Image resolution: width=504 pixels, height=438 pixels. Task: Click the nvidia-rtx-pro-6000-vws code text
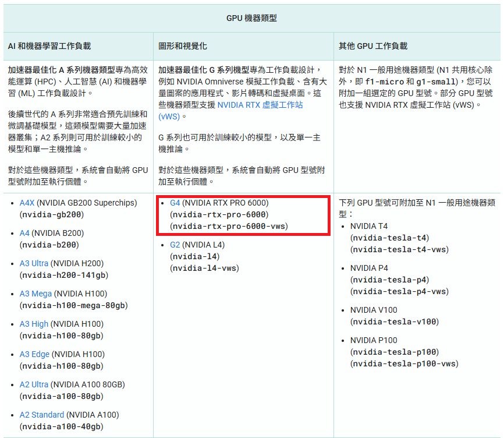pyautogui.click(x=229, y=226)
